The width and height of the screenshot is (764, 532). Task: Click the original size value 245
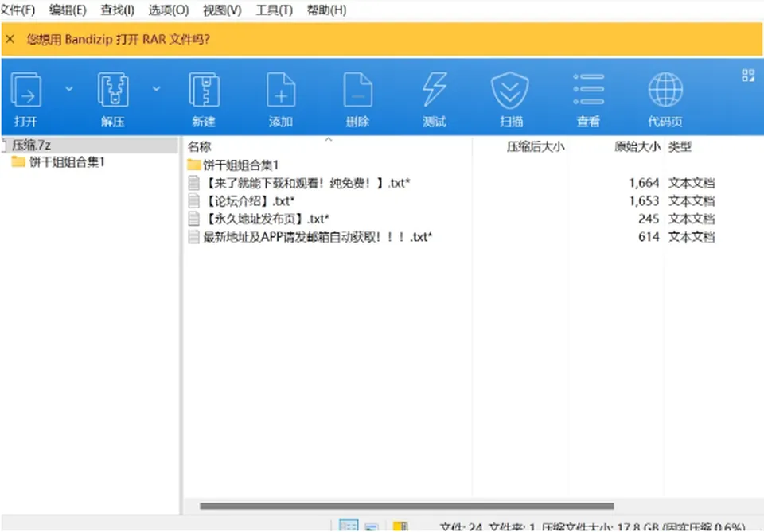pyautogui.click(x=649, y=219)
